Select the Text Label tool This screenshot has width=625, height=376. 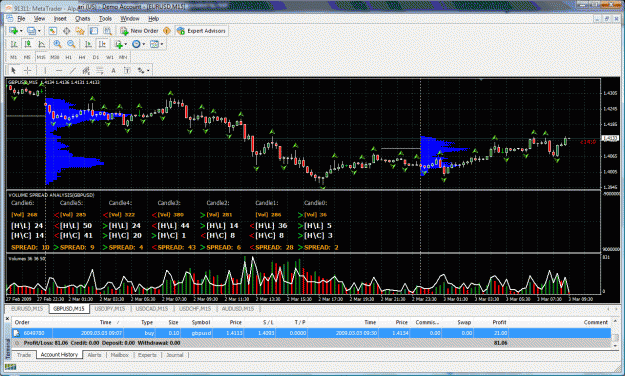click(127, 71)
